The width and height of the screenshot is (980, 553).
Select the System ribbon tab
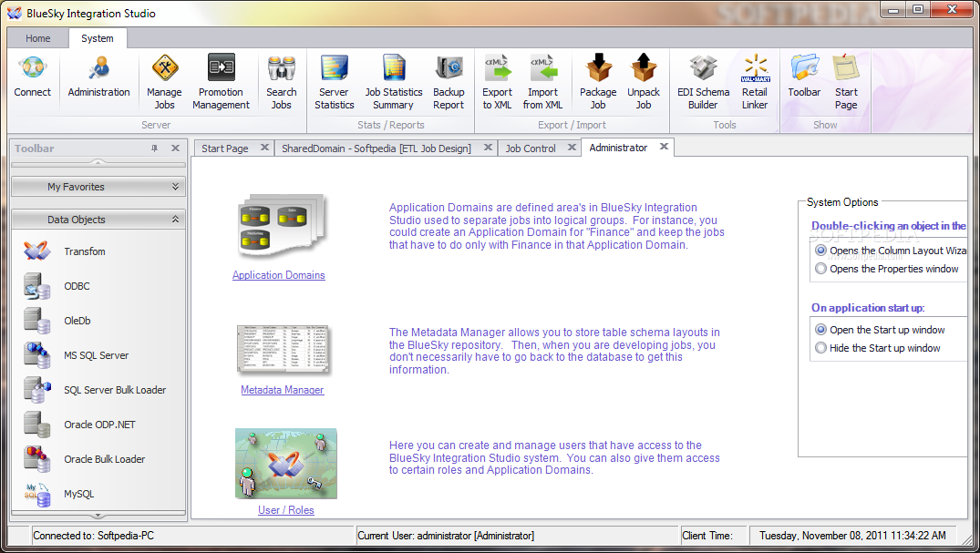coord(98,38)
